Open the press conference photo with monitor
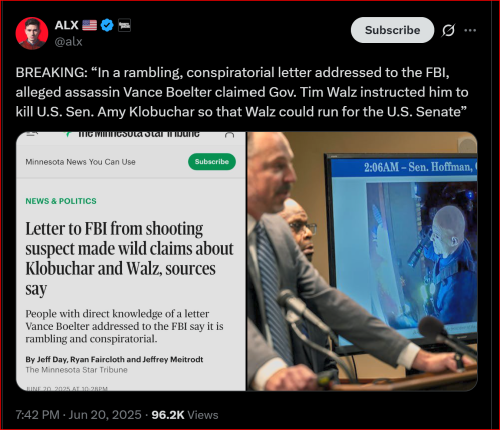Image resolution: width=500 pixels, height=430 pixels. (x=362, y=261)
